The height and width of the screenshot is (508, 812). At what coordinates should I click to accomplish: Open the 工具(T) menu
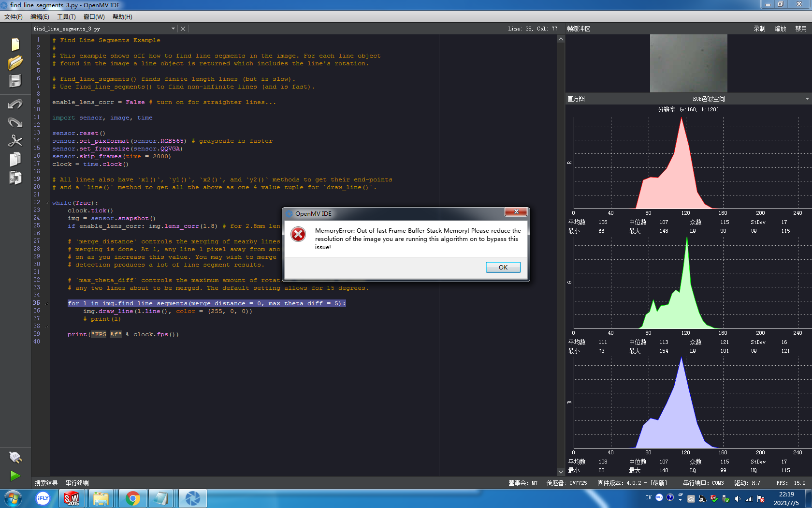(66, 17)
